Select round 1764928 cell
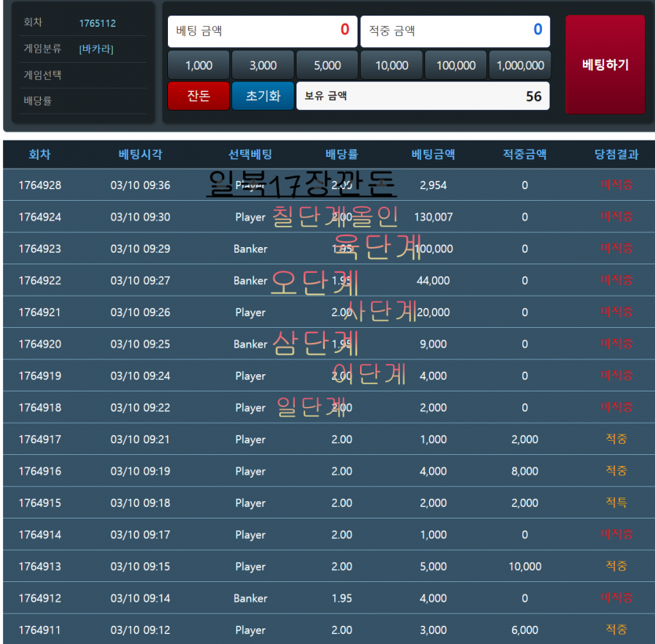Image resolution: width=655 pixels, height=644 pixels. pyautogui.click(x=40, y=185)
